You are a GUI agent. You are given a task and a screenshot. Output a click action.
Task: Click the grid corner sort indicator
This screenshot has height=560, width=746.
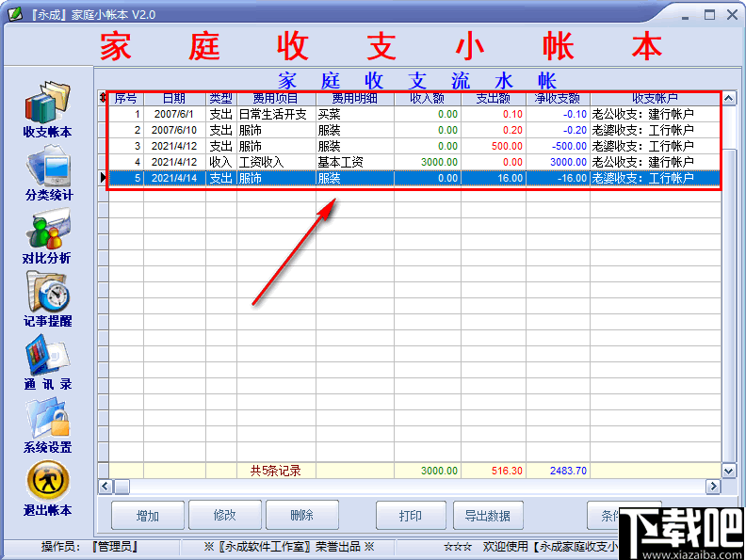coord(104,99)
